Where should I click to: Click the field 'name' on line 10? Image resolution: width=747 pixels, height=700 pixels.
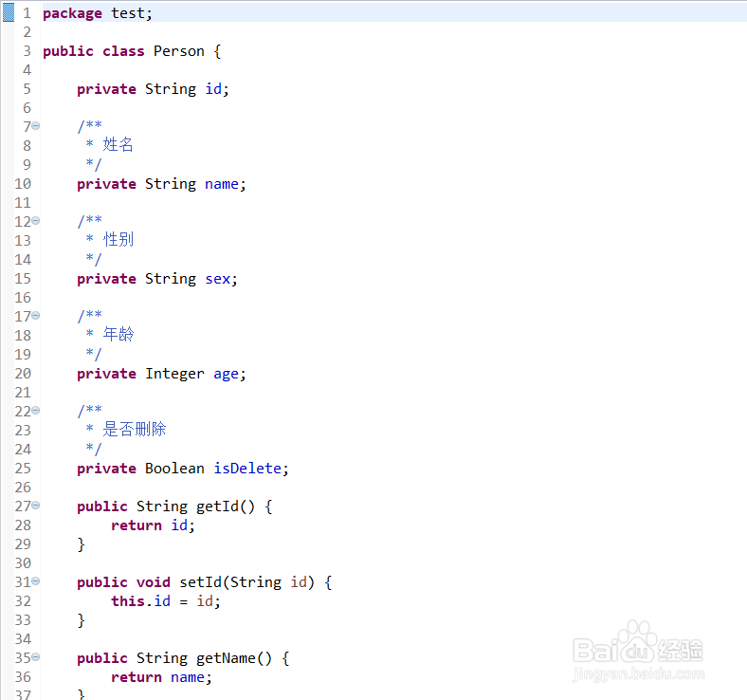coord(222,184)
